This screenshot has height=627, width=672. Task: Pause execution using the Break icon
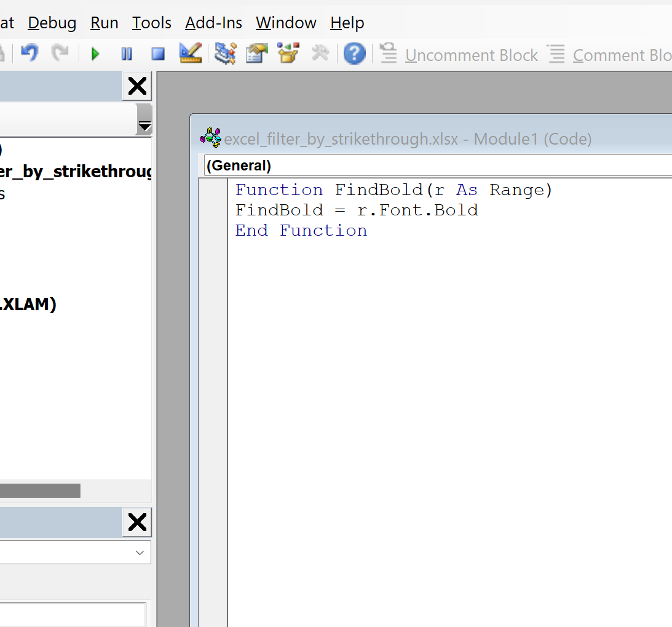tap(127, 54)
